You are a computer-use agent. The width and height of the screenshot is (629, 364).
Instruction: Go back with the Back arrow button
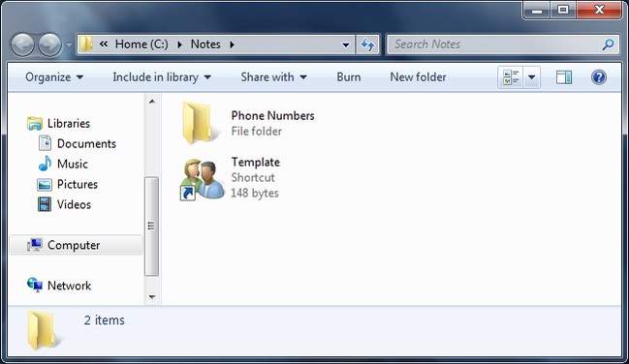(x=22, y=45)
